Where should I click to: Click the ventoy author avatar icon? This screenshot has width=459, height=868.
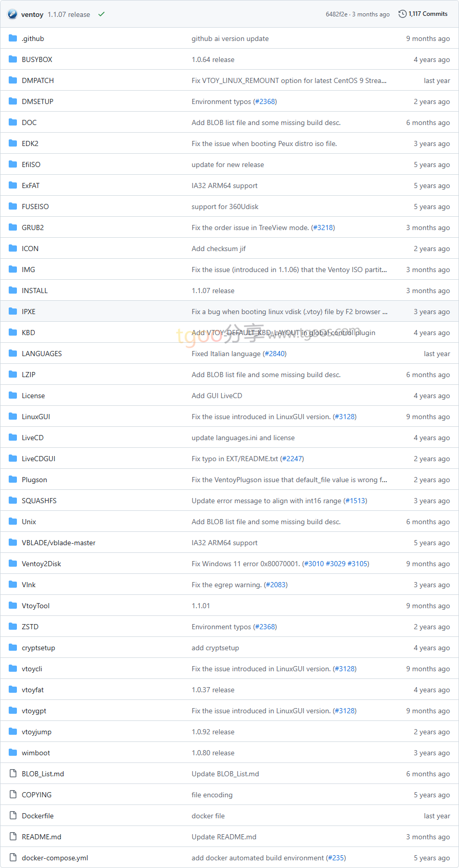12,14
